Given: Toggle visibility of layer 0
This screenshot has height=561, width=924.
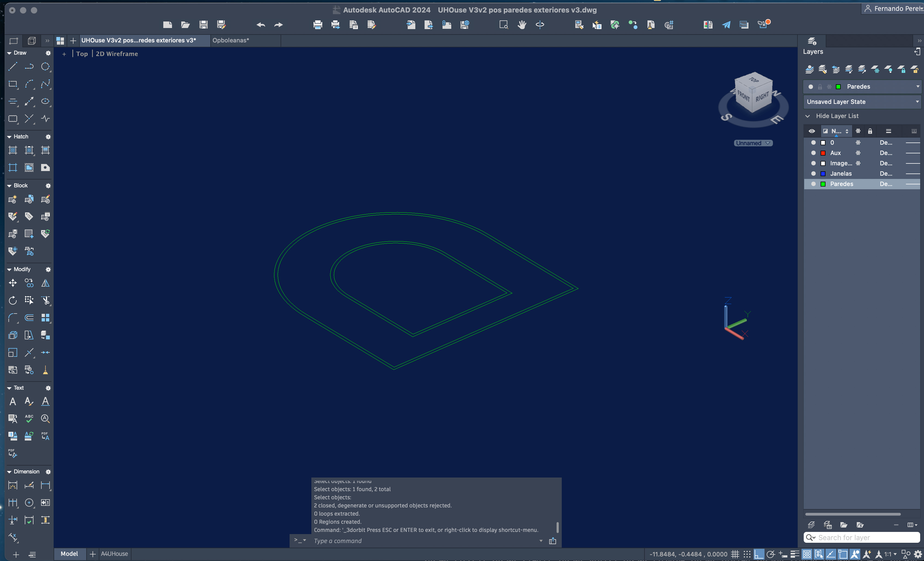Looking at the screenshot, I should click(x=814, y=142).
